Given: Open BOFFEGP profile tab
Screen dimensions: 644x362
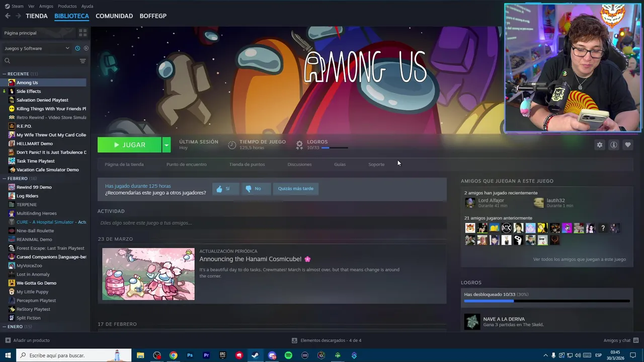Looking at the screenshot, I should [153, 16].
